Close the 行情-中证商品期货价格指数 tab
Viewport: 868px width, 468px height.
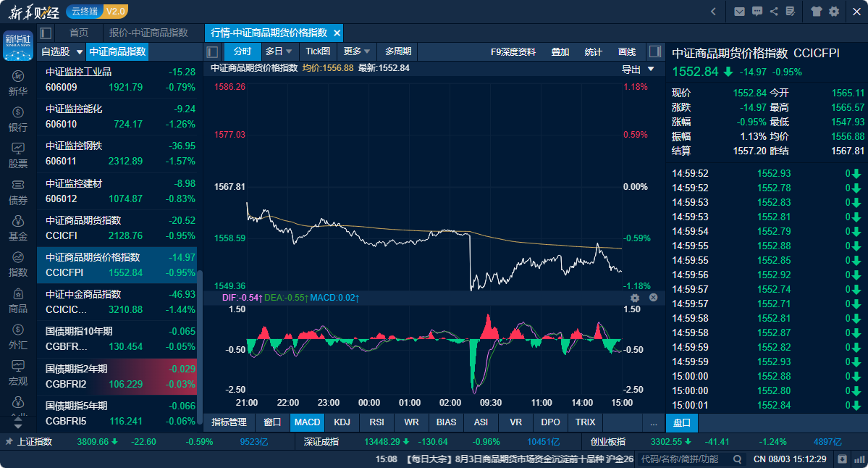click(x=337, y=33)
